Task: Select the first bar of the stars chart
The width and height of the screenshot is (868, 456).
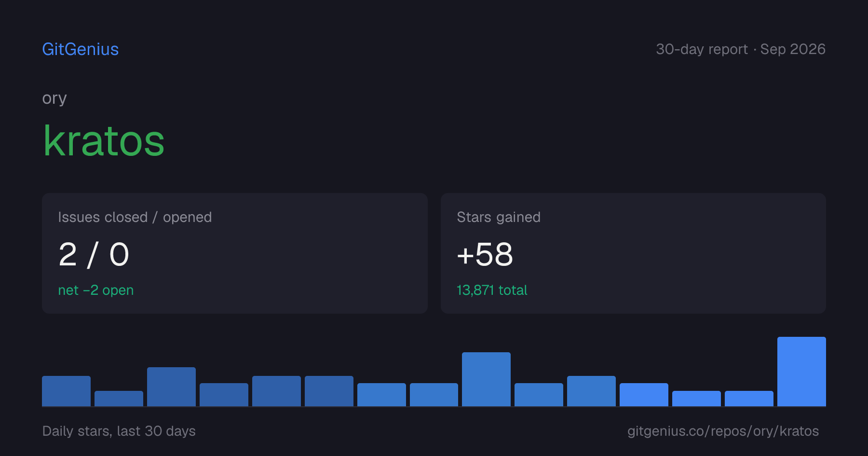Action: (66, 391)
